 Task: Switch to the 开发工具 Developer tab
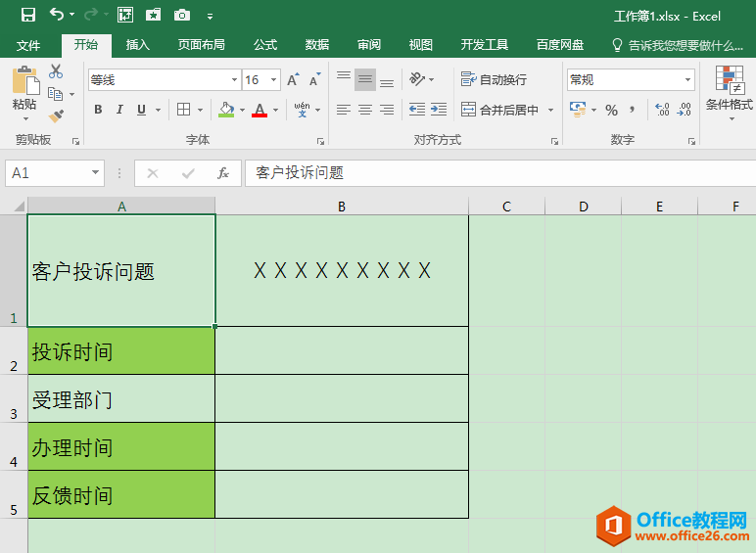point(485,45)
